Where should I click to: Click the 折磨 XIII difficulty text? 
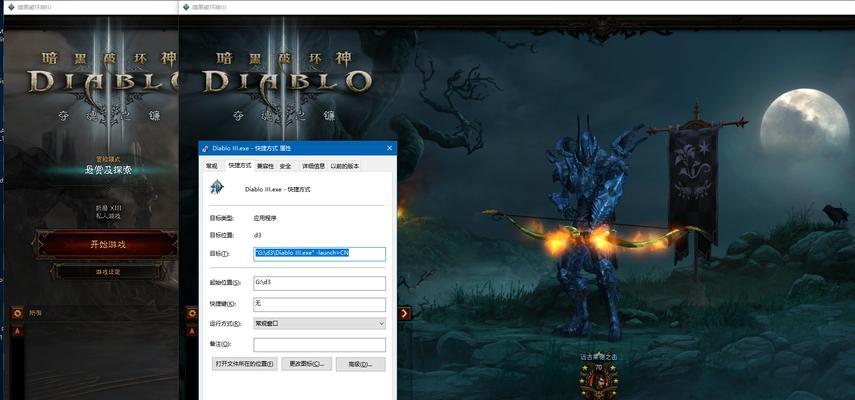click(109, 208)
